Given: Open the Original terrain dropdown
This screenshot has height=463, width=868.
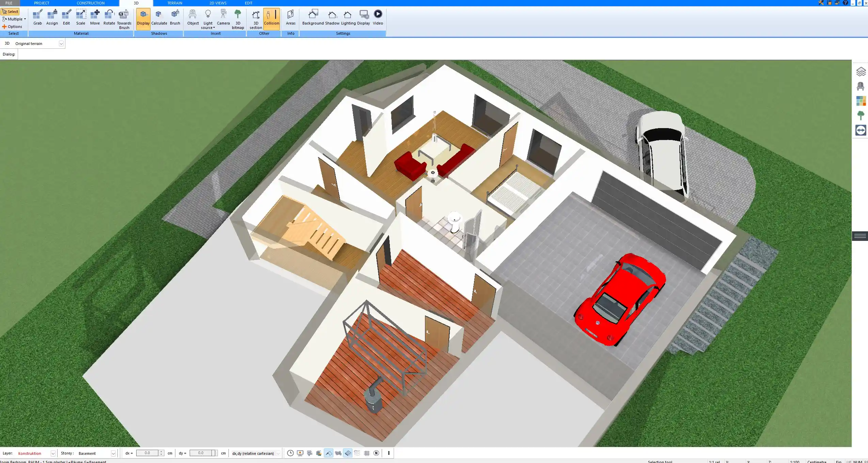Looking at the screenshot, I should 61,43.
